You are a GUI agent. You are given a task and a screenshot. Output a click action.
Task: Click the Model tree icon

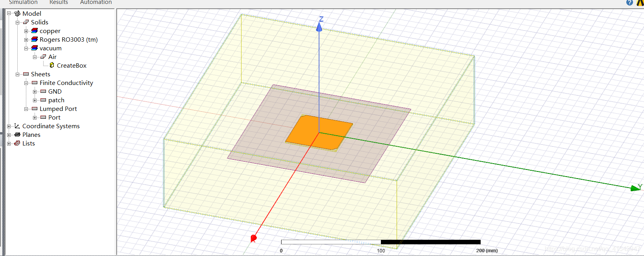pyautogui.click(x=17, y=13)
